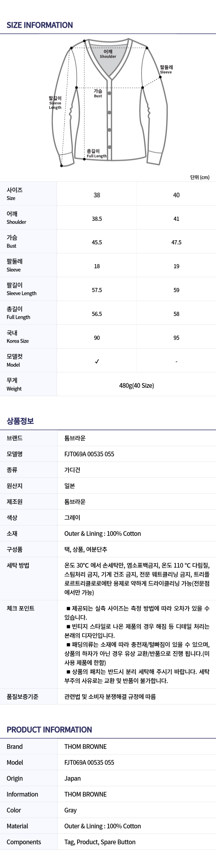Click the PRODUCT INFORMATION heading
The height and width of the screenshot is (868, 216).
[x=49, y=730]
